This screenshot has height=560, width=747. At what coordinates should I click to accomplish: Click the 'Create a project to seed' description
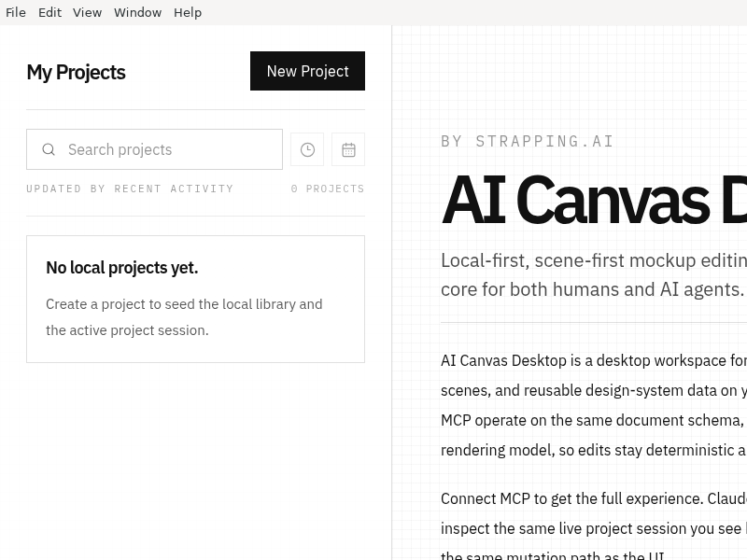tap(184, 317)
